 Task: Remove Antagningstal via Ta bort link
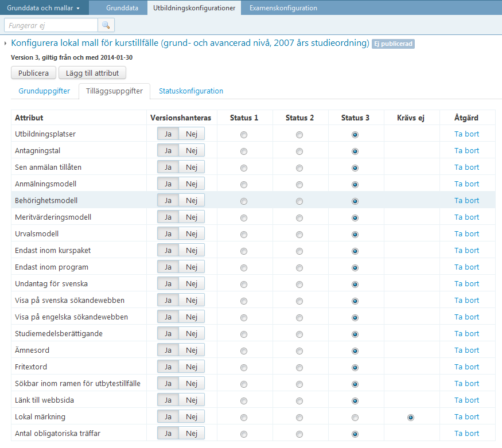466,151
